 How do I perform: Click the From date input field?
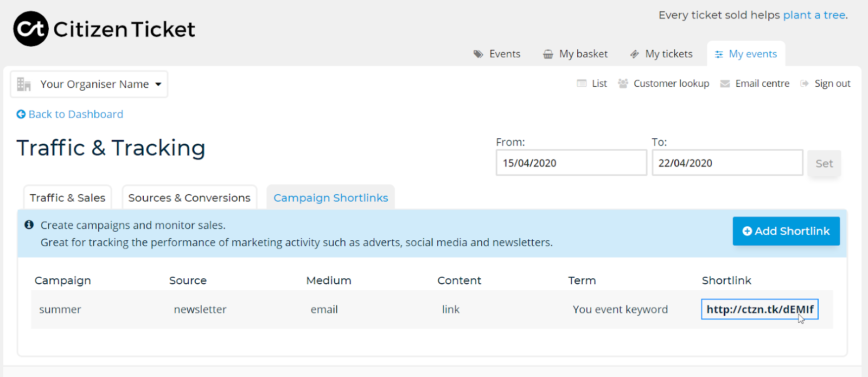click(571, 163)
